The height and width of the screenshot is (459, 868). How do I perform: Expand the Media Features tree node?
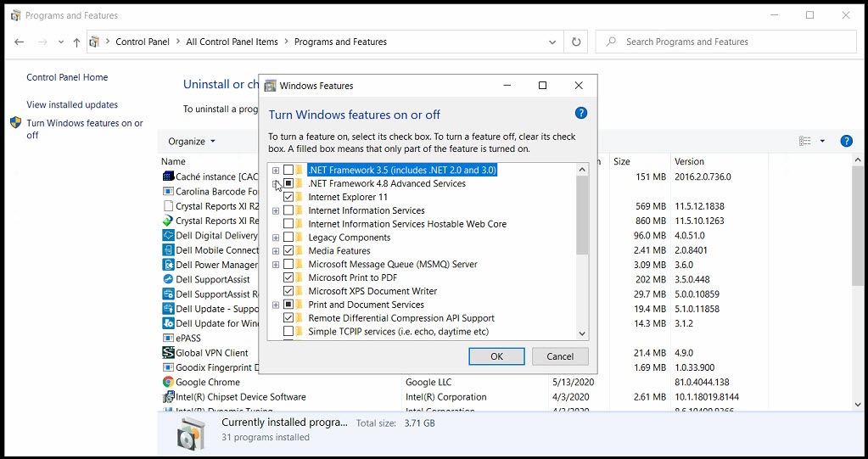(x=276, y=251)
